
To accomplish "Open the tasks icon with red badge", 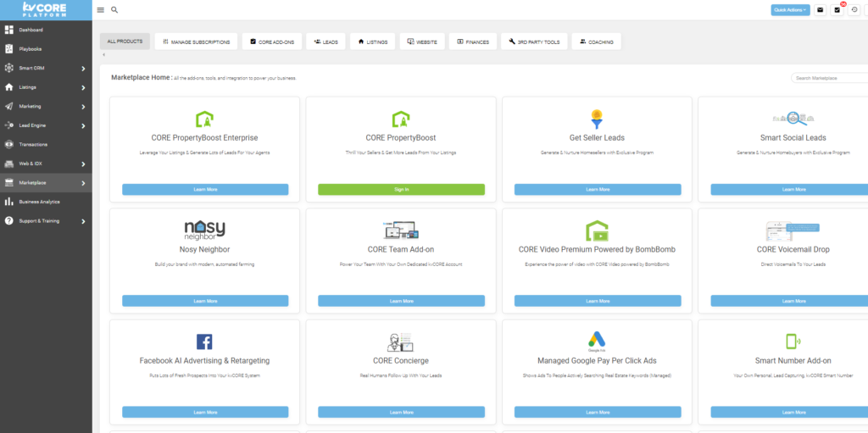I will tap(837, 10).
